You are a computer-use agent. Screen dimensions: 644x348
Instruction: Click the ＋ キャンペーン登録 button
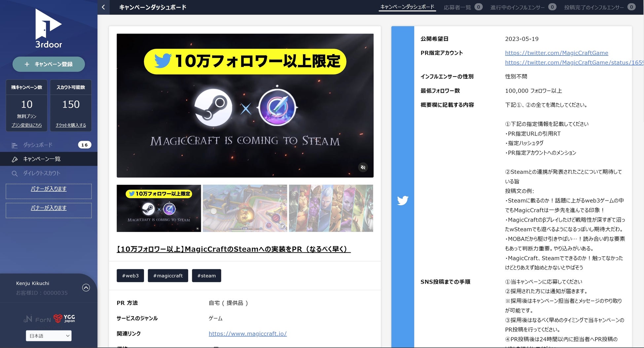click(x=49, y=64)
